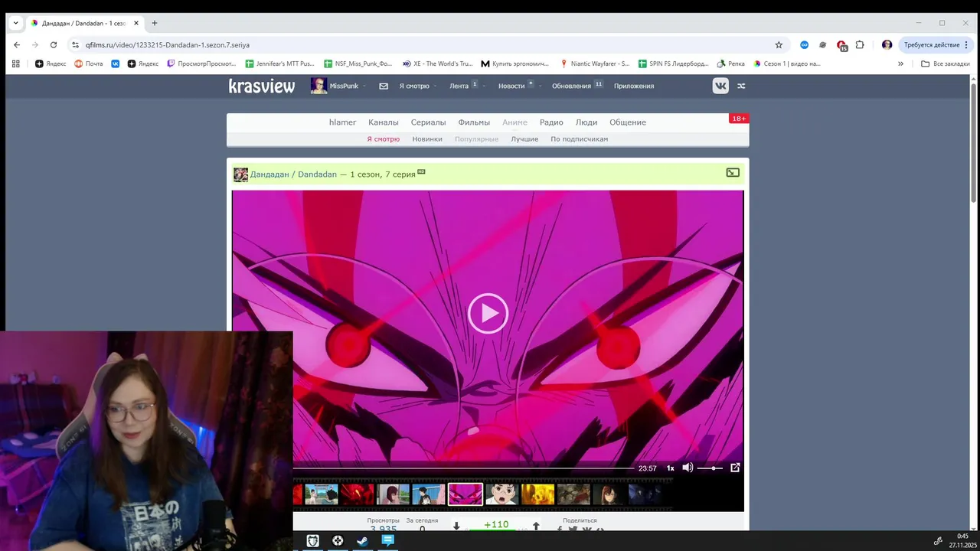Screen dimensions: 980x551
Task: Click the krasview logo
Action: (x=262, y=86)
